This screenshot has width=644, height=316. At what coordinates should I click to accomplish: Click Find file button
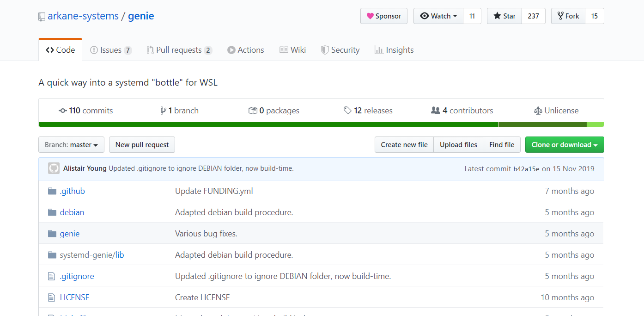click(x=502, y=145)
